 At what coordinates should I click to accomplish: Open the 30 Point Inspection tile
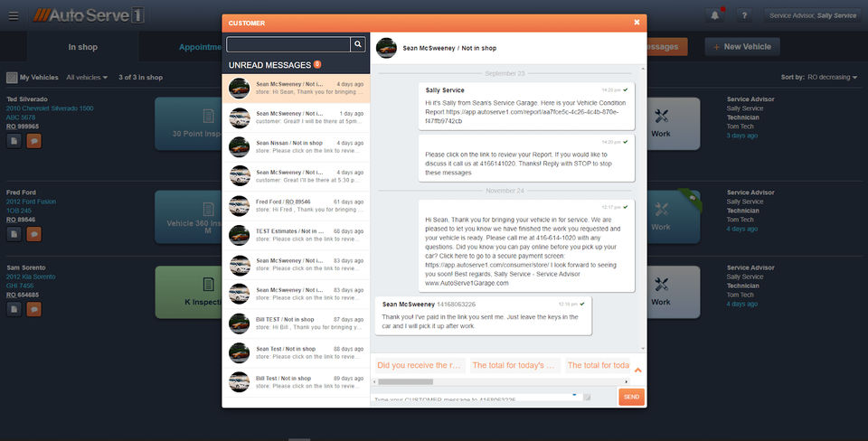(188, 124)
